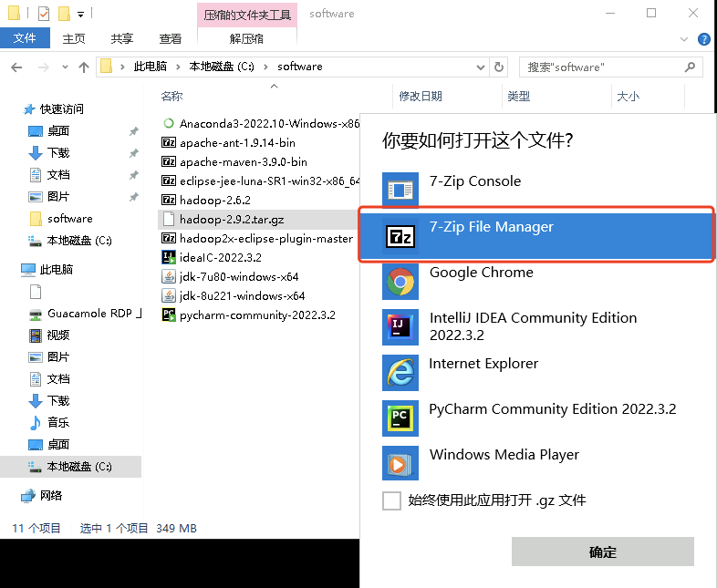Screen dimensions: 717x588
Task: Select file name hadoop-2.9.2.tar.gz
Action: [x=232, y=220]
